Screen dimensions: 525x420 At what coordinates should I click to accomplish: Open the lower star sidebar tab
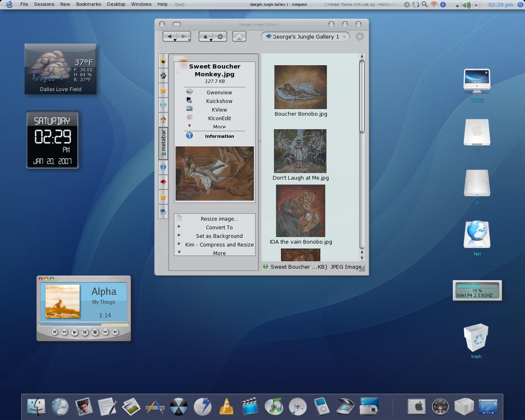click(x=163, y=197)
